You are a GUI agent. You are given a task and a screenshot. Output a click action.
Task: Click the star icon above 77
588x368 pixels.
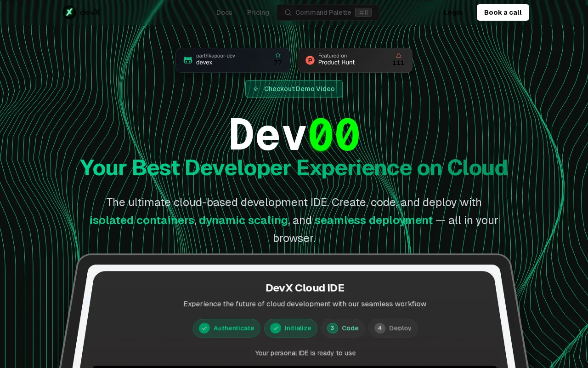pos(278,55)
